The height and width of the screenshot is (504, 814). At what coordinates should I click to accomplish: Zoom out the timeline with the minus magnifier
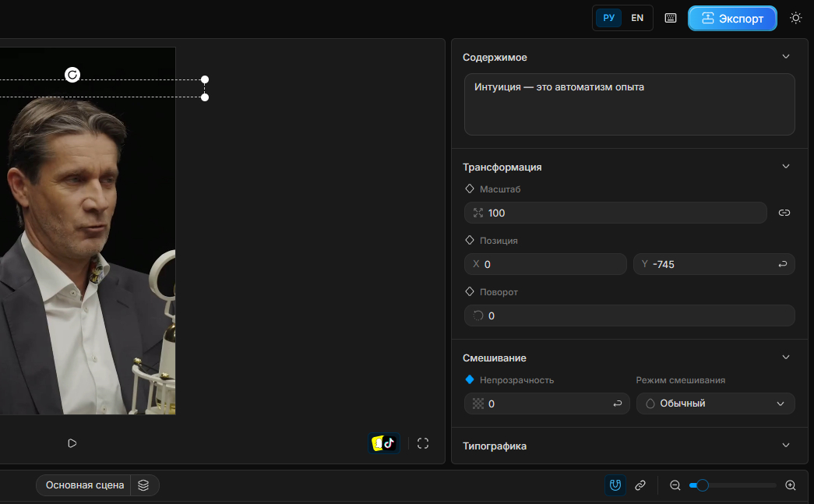[x=675, y=485]
